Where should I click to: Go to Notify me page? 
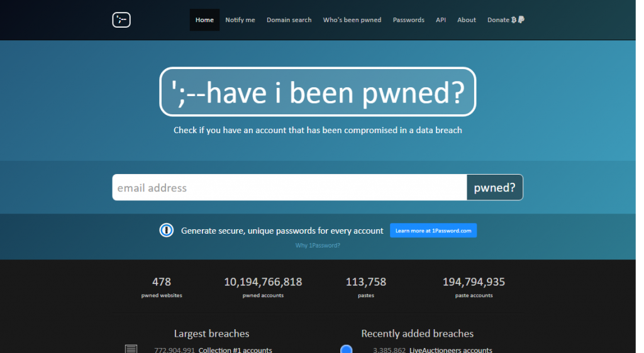tap(240, 19)
